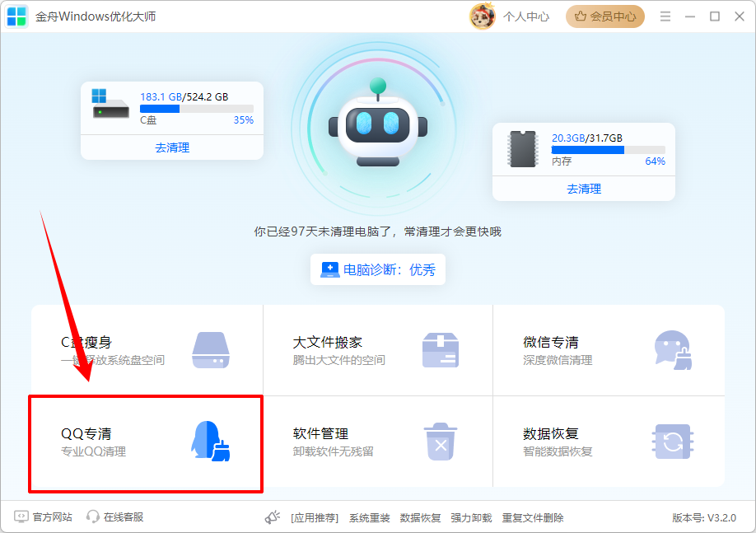Image resolution: width=756 pixels, height=533 pixels.
Task: Click the C盘 usage progress bar
Action: tap(197, 109)
